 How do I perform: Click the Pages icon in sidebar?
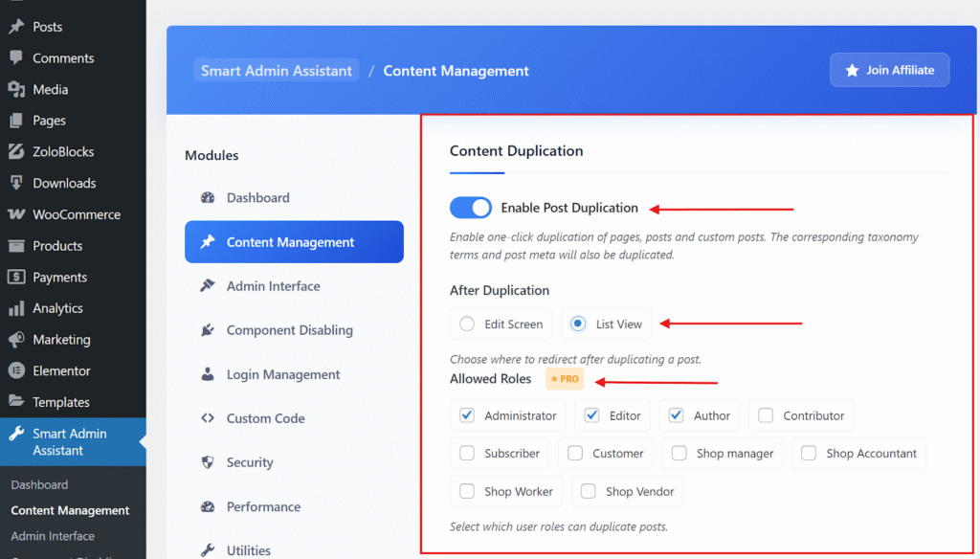click(x=16, y=120)
